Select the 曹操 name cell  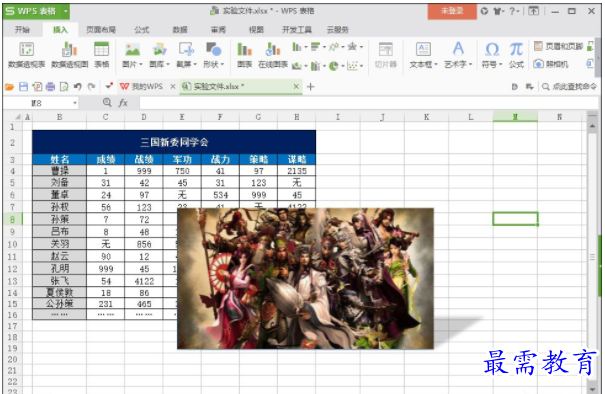(59, 171)
